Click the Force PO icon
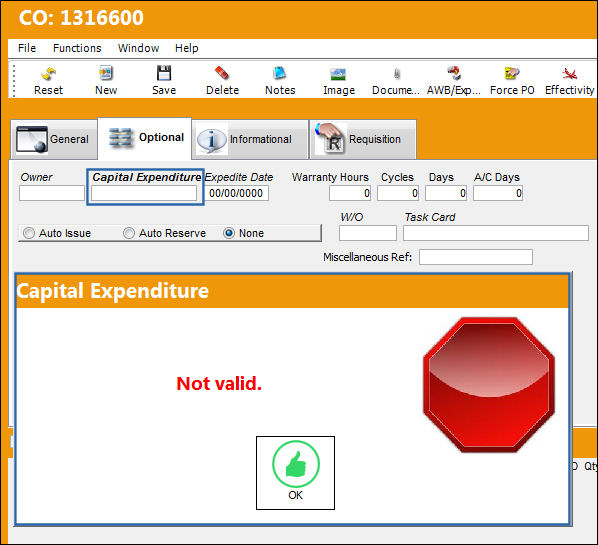 coord(512,80)
